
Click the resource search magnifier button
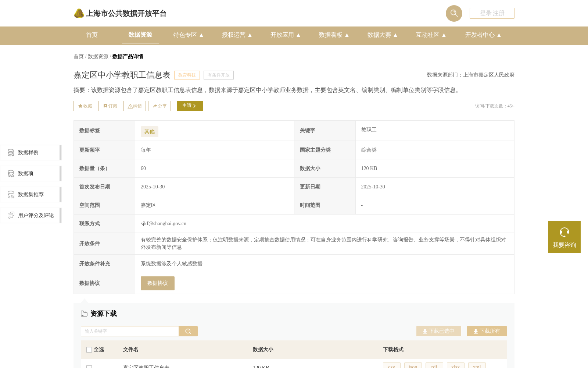pos(188,331)
